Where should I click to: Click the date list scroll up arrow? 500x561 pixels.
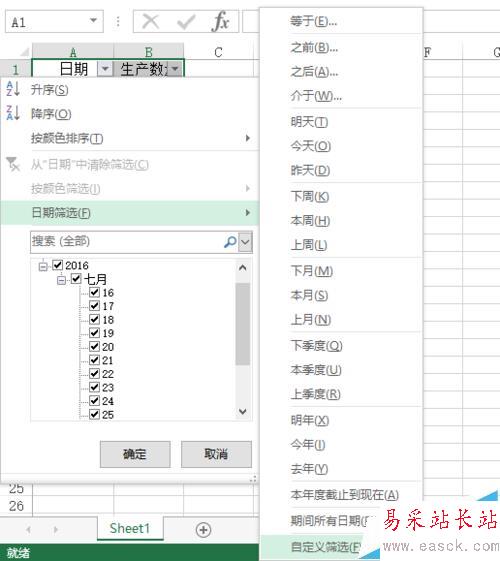coord(242,268)
